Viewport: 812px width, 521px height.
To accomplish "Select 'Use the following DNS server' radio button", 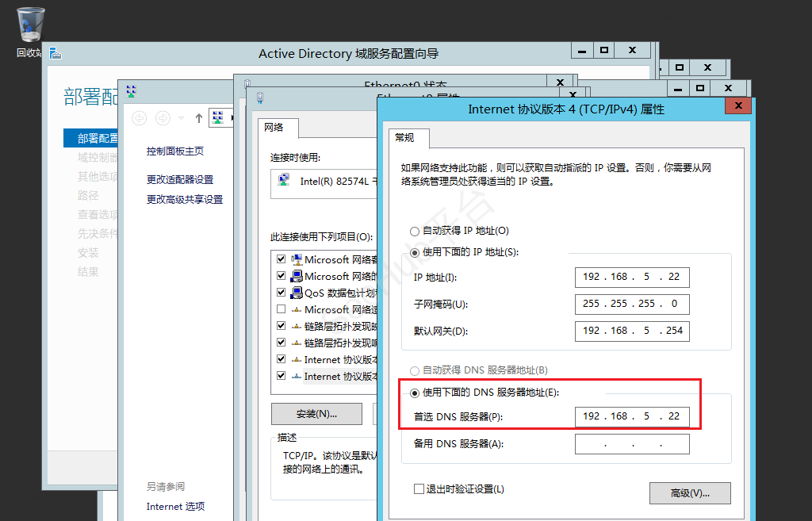I will [415, 393].
